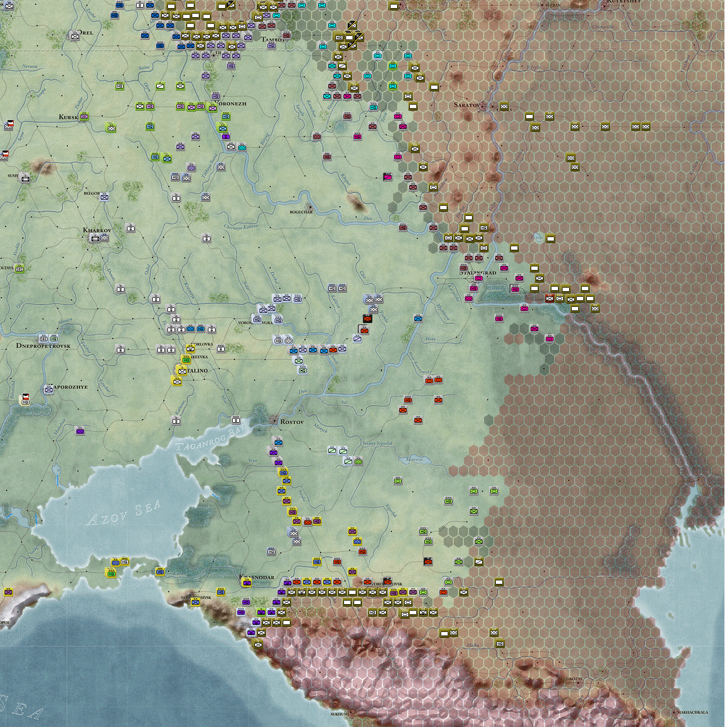Click the Zaporozhye city label
The image size is (728, 727).
click(x=70, y=387)
